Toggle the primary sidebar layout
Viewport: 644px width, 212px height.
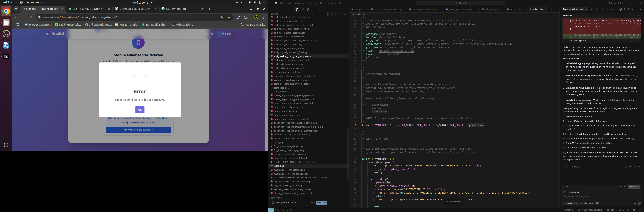coord(610,3)
